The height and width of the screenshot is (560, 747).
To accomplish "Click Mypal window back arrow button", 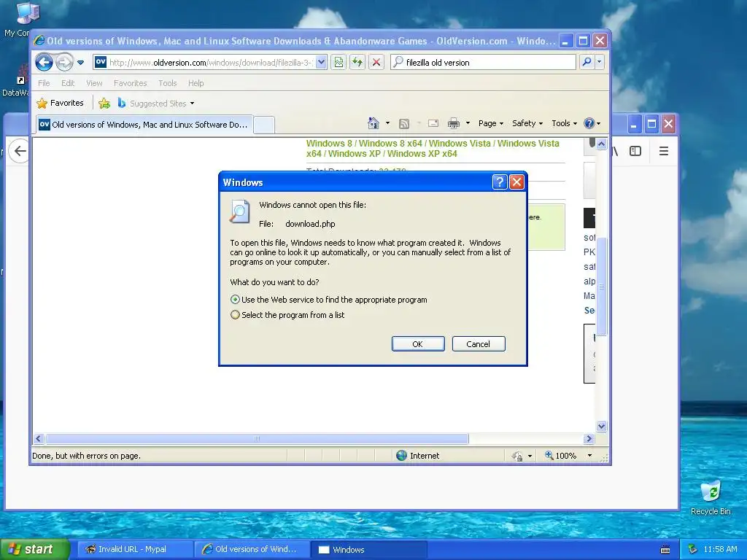I will [x=20, y=151].
